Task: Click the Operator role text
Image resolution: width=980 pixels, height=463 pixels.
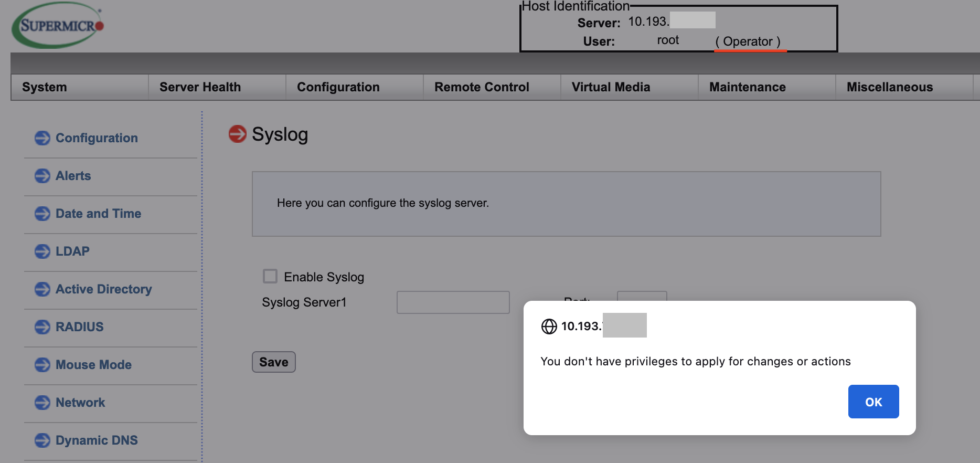Action: click(748, 41)
